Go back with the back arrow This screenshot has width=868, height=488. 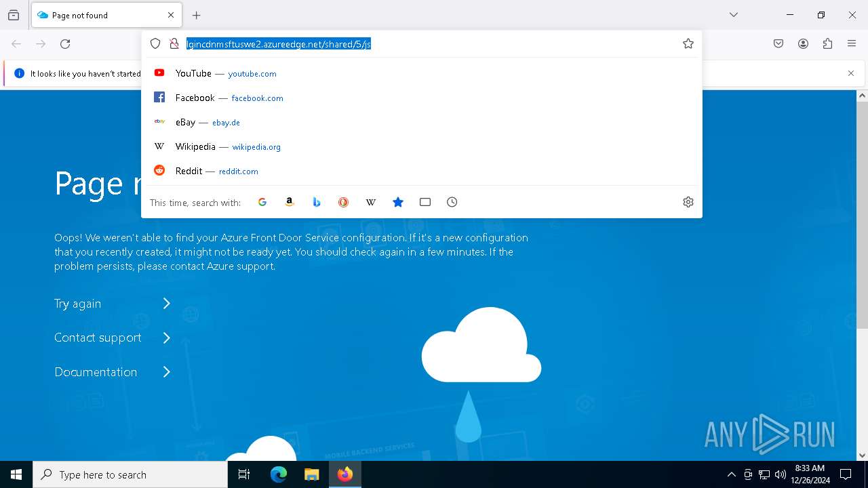[x=16, y=44]
